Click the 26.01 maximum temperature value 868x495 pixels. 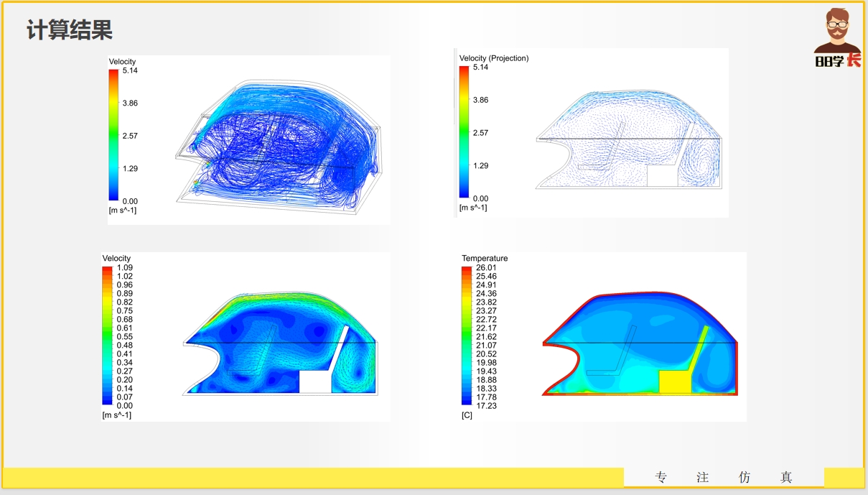486,268
